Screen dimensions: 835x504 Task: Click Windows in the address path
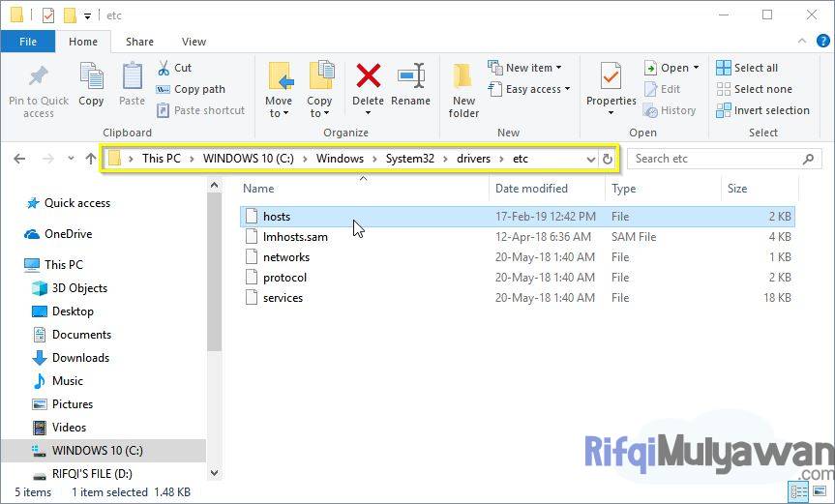coord(340,159)
